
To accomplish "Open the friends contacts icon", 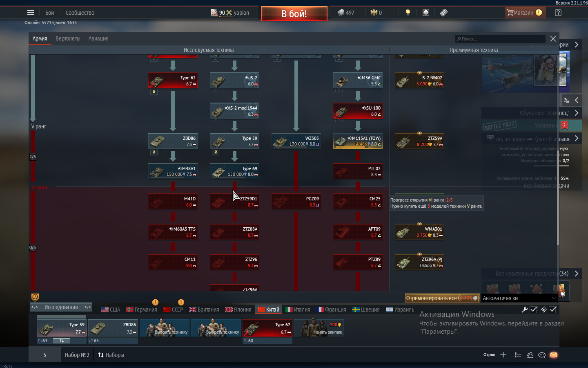I will (530, 355).
